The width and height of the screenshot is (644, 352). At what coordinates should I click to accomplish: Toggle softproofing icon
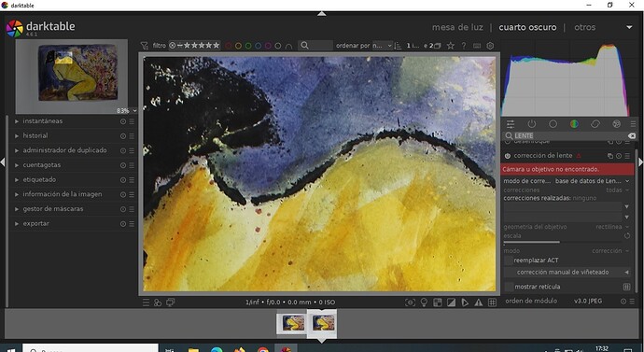click(x=465, y=303)
